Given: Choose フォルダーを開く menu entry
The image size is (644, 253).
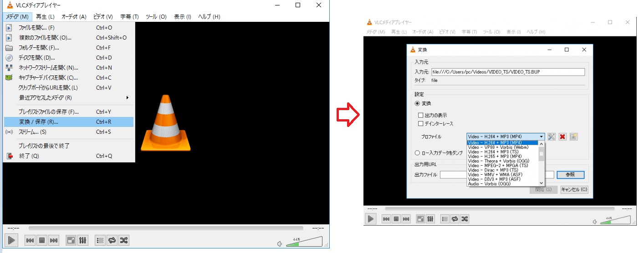Looking at the screenshot, I should point(69,48).
